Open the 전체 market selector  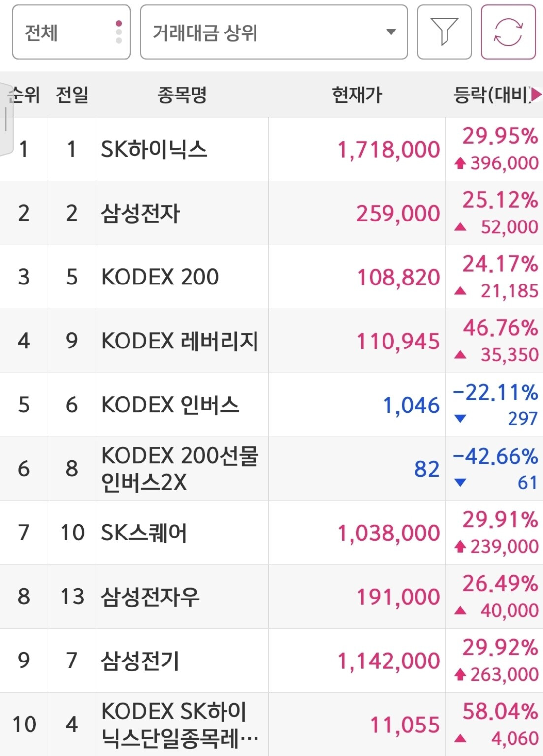[x=71, y=32]
